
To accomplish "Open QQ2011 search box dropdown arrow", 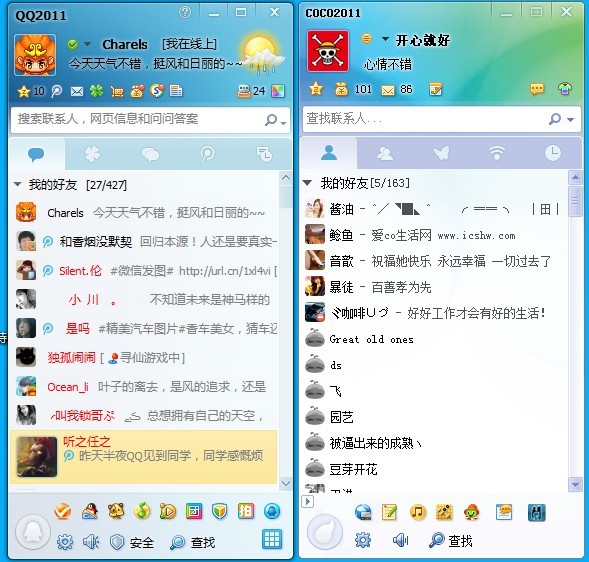I will (x=284, y=123).
